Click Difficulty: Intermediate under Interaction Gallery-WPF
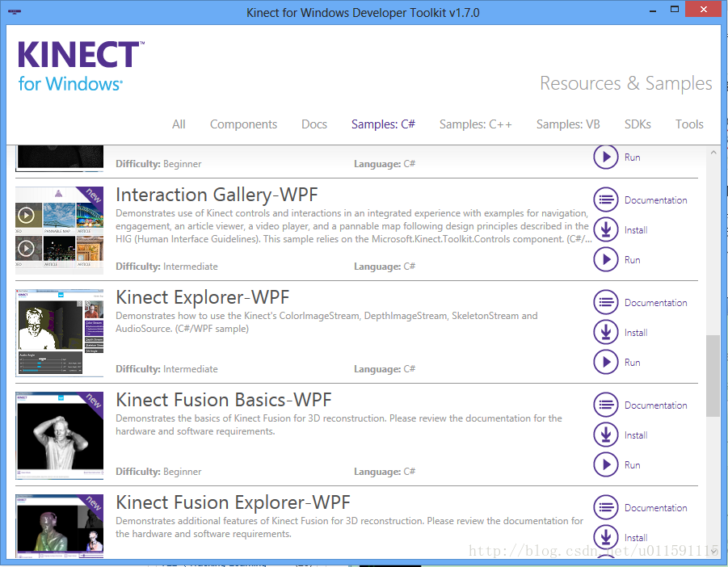 point(166,267)
